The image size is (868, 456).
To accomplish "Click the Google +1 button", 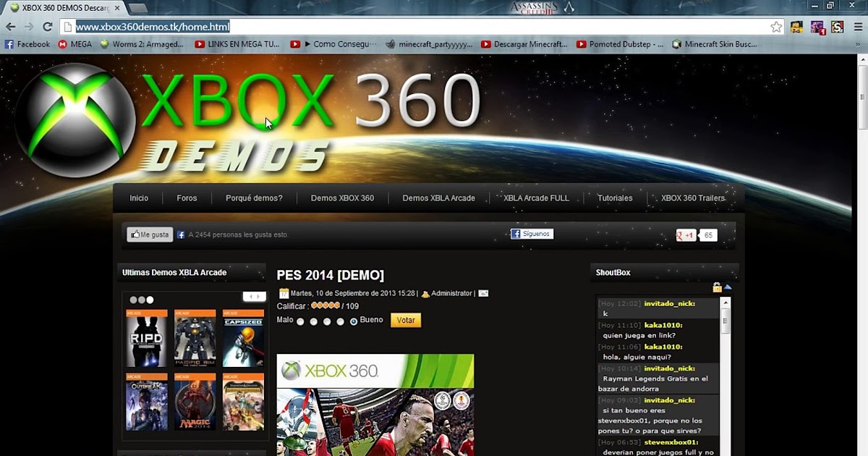I will coord(686,235).
